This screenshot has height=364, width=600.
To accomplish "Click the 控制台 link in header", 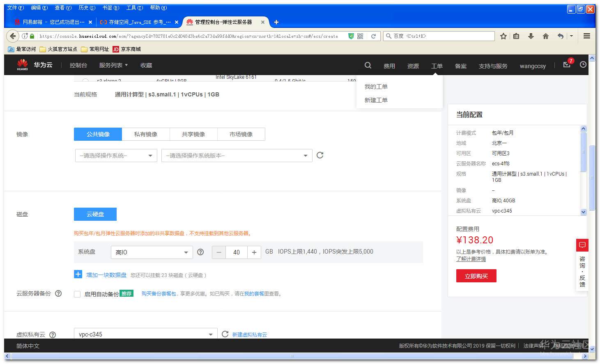I will 78,65.
